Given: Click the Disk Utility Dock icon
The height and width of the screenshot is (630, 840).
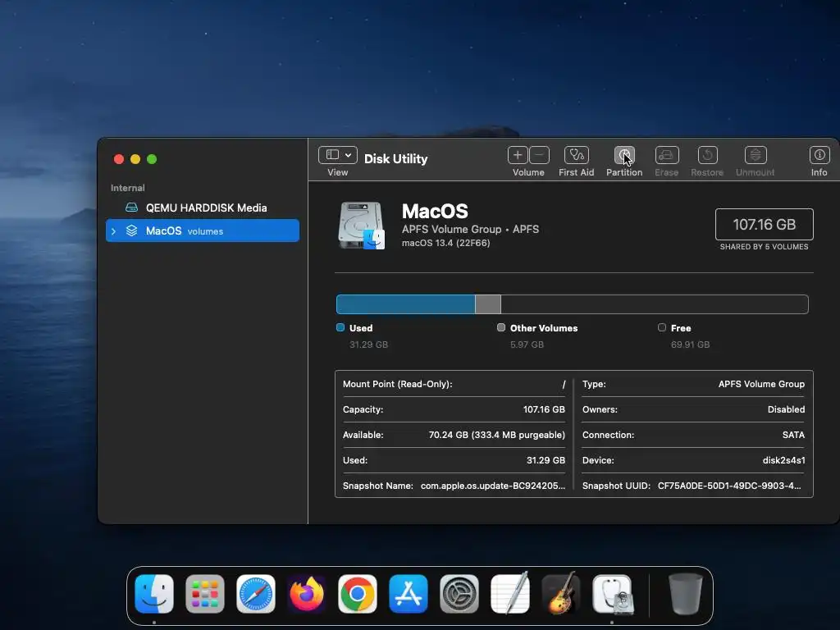Looking at the screenshot, I should (612, 594).
